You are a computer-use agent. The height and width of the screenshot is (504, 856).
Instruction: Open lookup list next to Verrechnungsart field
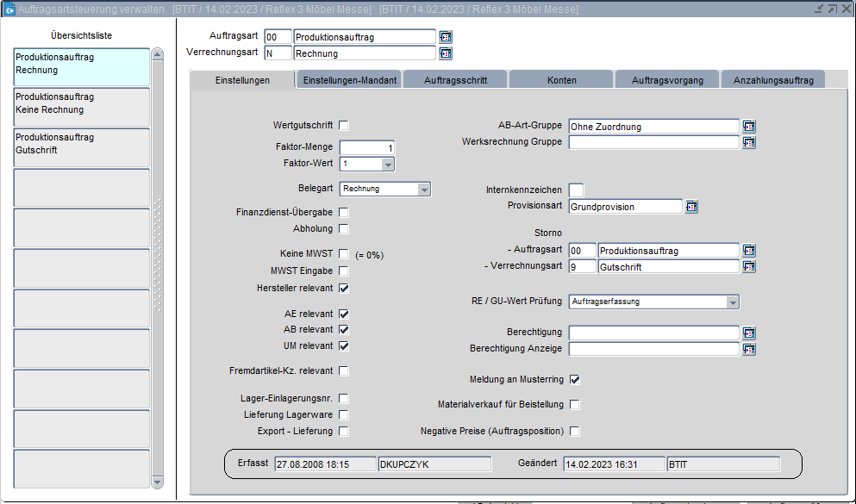(x=446, y=53)
